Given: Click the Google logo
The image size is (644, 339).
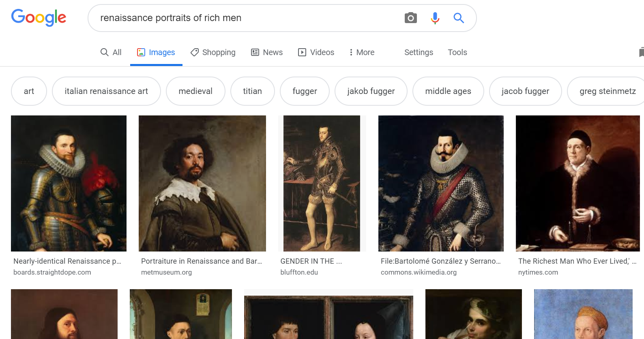Looking at the screenshot, I should (39, 18).
